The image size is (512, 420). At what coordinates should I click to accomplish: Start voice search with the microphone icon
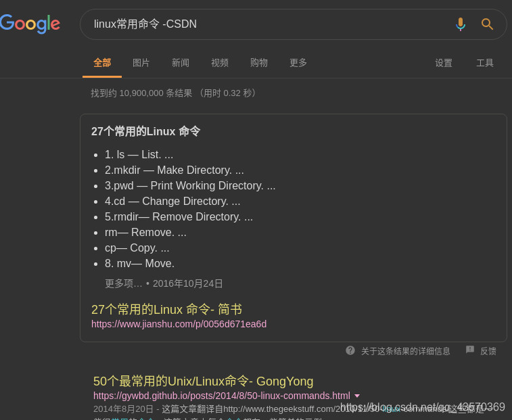pyautogui.click(x=461, y=24)
